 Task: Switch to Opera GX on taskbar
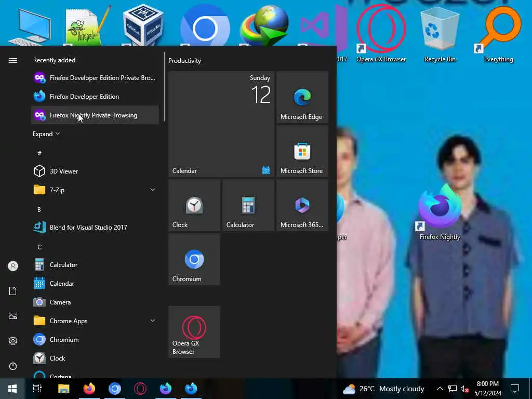(x=140, y=389)
